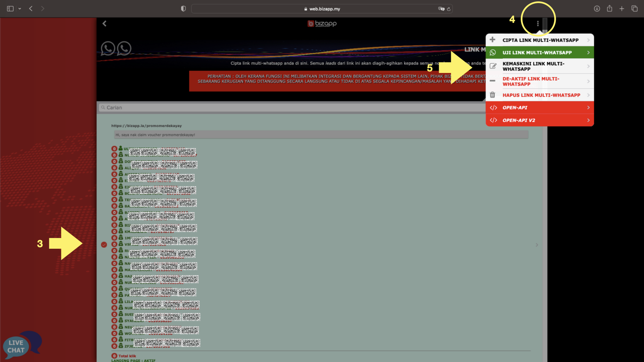Viewport: 644px width, 362px height.
Task: Reload the web.bizapp.my page
Action: pos(449,9)
